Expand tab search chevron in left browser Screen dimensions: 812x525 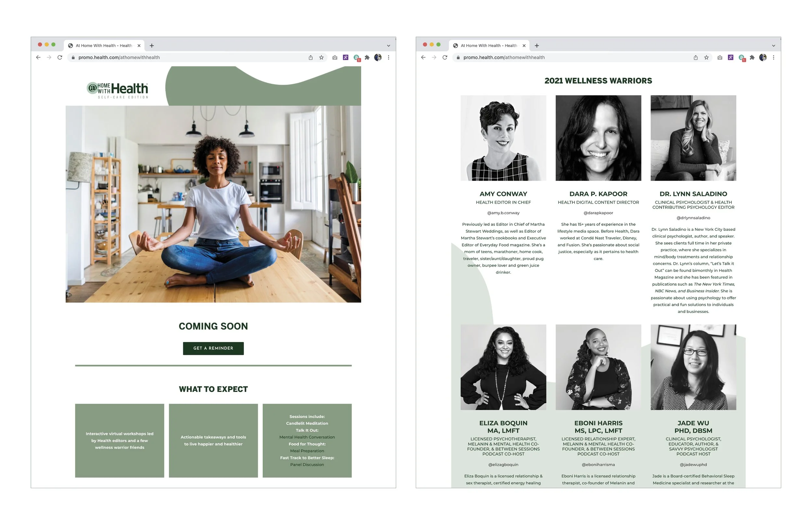pyautogui.click(x=388, y=46)
